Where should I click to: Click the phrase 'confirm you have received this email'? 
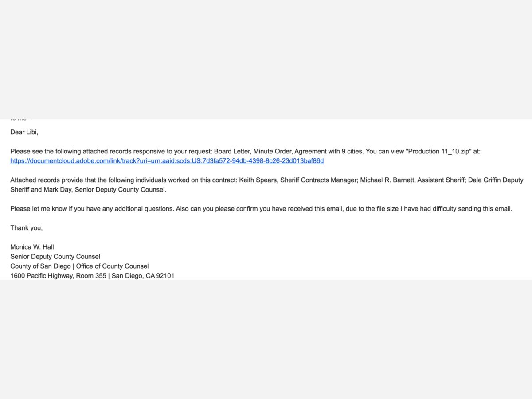click(289, 209)
